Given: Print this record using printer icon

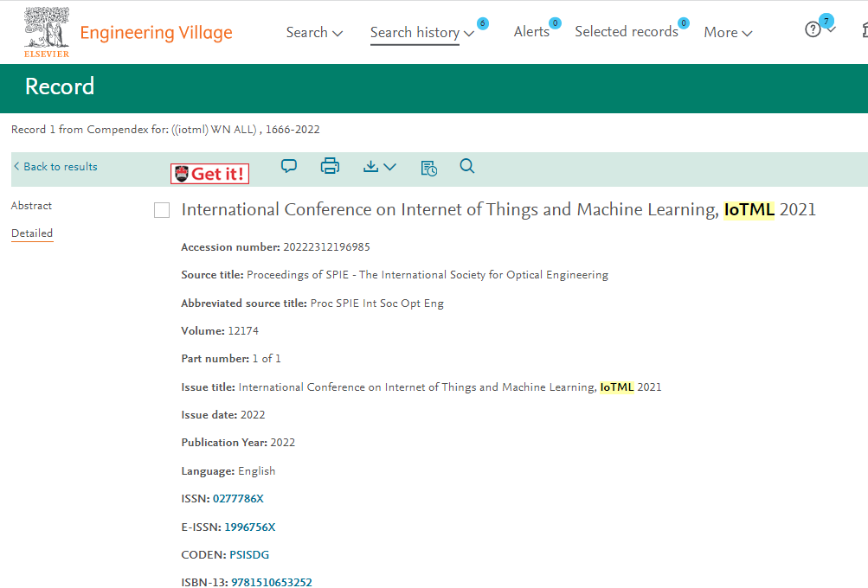Looking at the screenshot, I should pyautogui.click(x=330, y=166).
